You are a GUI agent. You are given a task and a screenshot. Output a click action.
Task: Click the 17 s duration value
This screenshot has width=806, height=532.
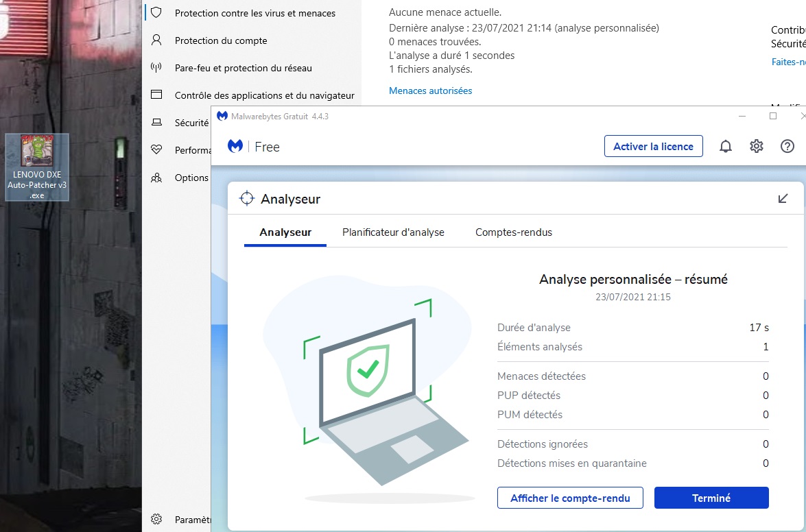[x=759, y=327]
